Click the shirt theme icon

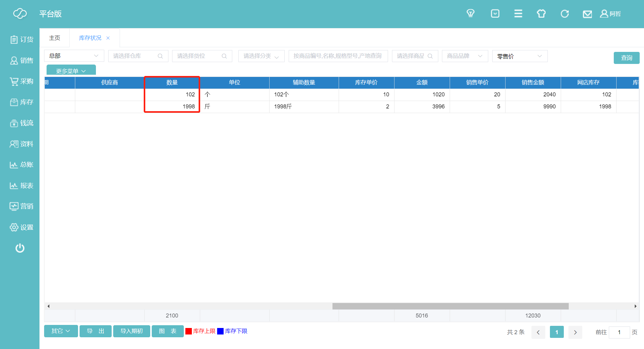click(541, 14)
